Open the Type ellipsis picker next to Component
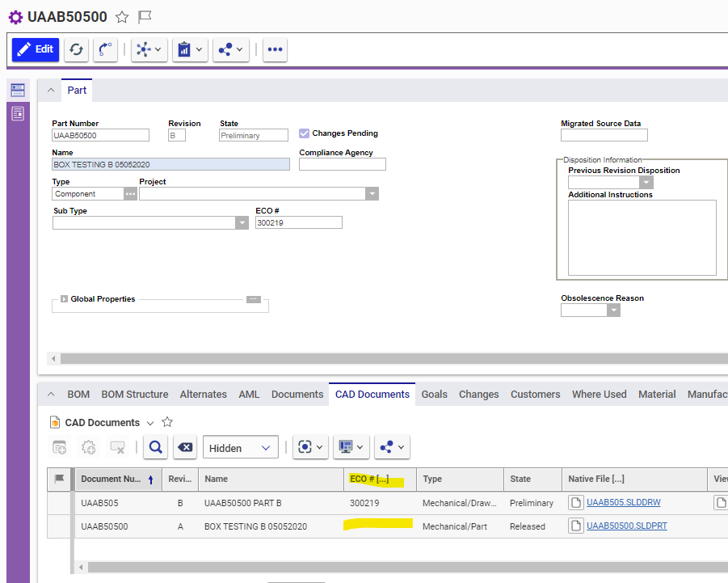728x583 pixels. (x=130, y=194)
